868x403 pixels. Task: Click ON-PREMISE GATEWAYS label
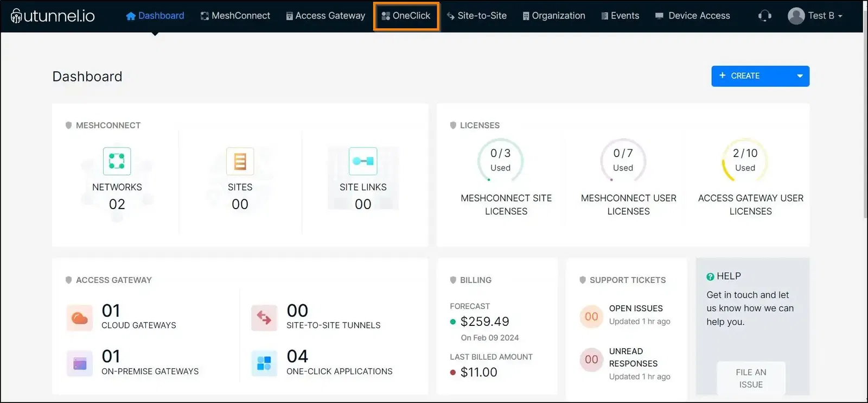point(150,371)
